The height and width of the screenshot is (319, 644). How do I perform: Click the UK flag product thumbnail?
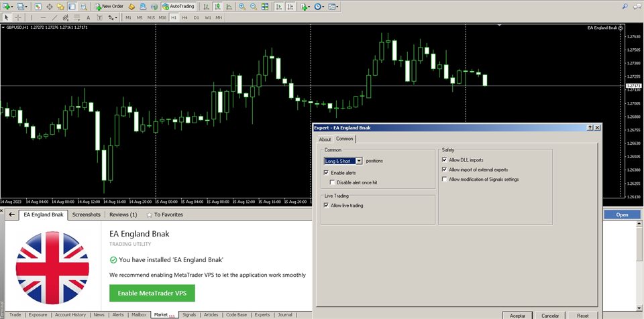pyautogui.click(x=52, y=267)
